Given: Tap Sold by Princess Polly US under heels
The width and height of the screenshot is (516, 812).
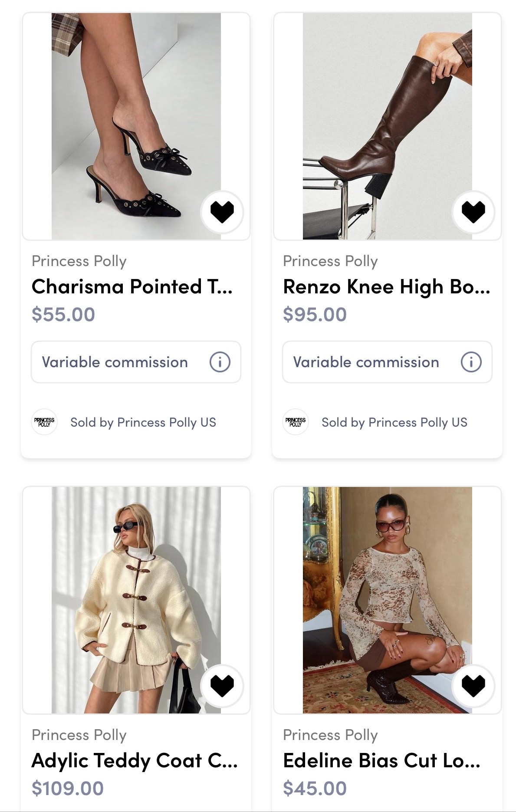Looking at the screenshot, I should point(143,422).
